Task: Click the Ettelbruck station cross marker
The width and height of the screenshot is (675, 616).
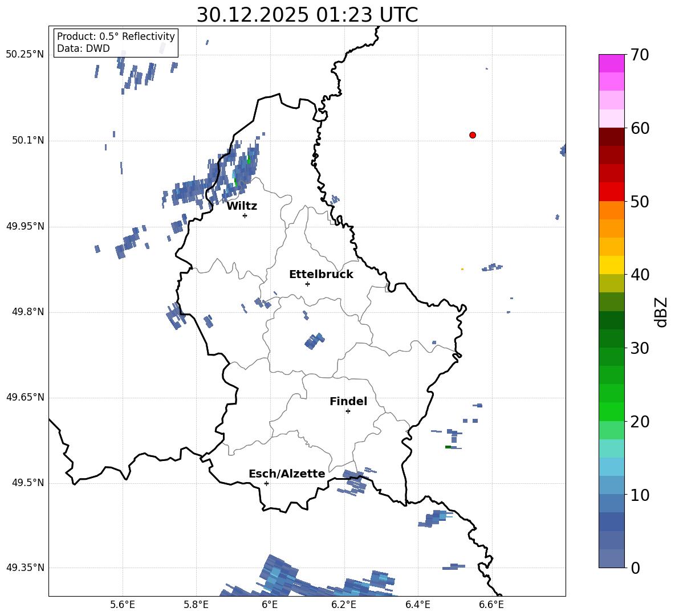Action: pyautogui.click(x=307, y=284)
